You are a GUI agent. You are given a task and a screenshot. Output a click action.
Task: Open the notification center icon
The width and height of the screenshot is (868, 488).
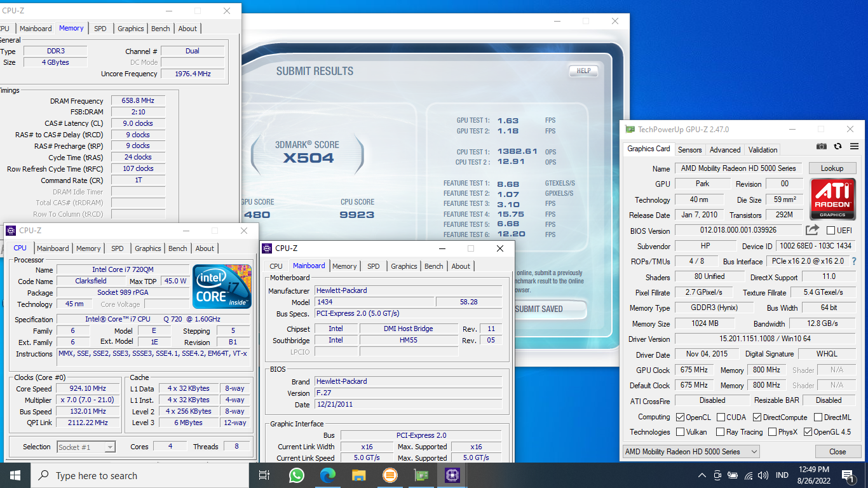[x=848, y=475]
